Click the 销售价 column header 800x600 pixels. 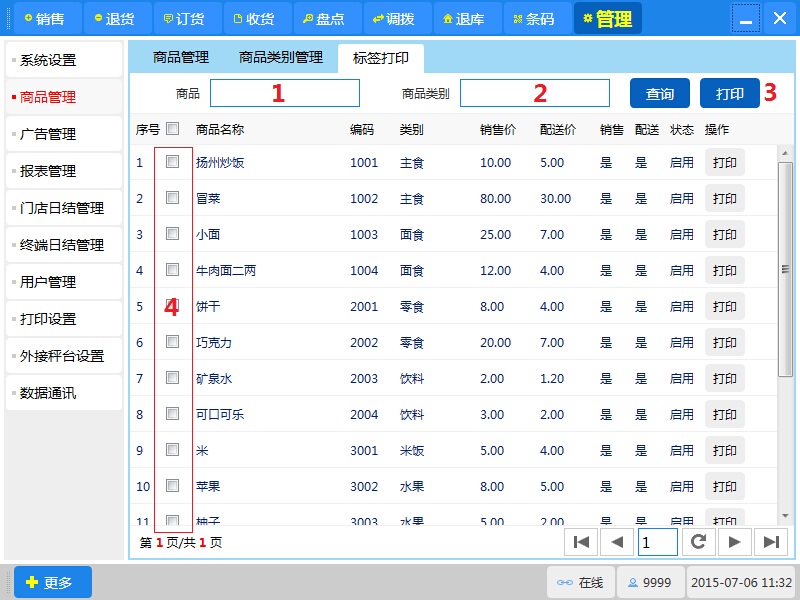coord(497,130)
